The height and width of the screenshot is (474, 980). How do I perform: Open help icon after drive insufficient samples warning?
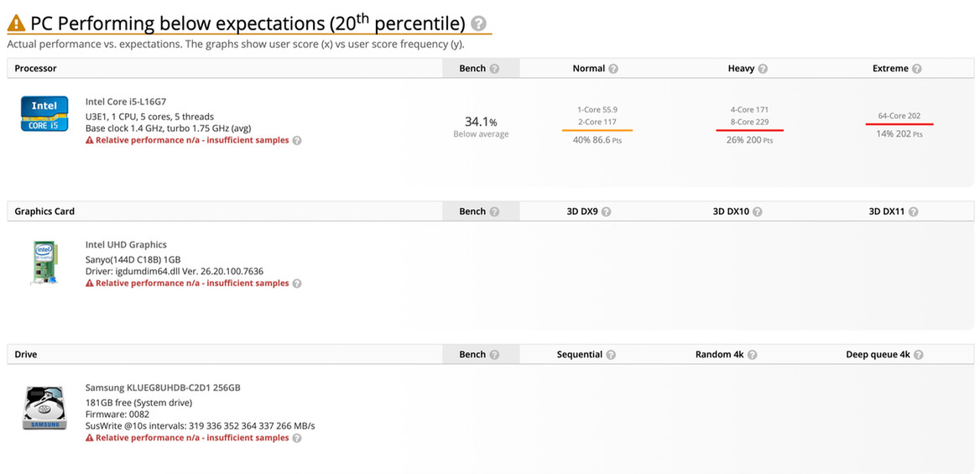[298, 438]
